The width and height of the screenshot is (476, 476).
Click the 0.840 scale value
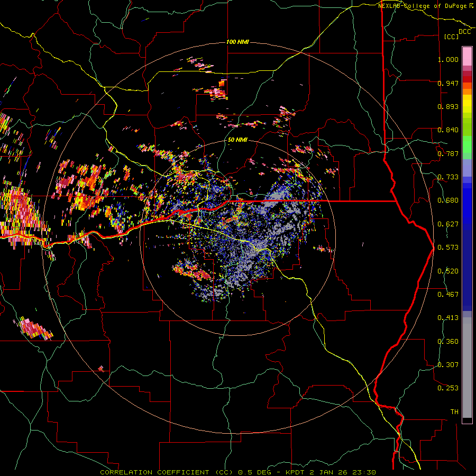pyautogui.click(x=448, y=130)
